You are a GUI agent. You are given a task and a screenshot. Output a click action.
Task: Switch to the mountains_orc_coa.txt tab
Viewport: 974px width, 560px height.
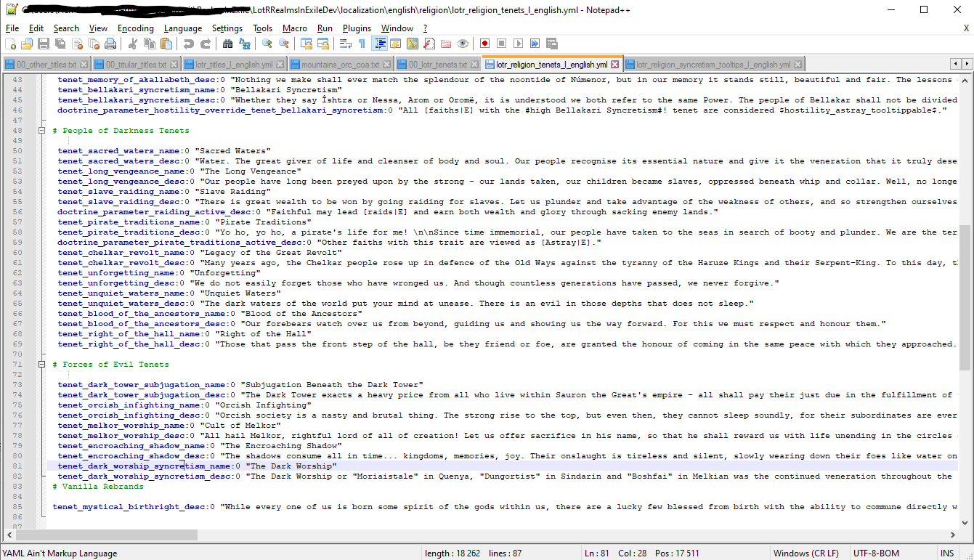coord(340,64)
